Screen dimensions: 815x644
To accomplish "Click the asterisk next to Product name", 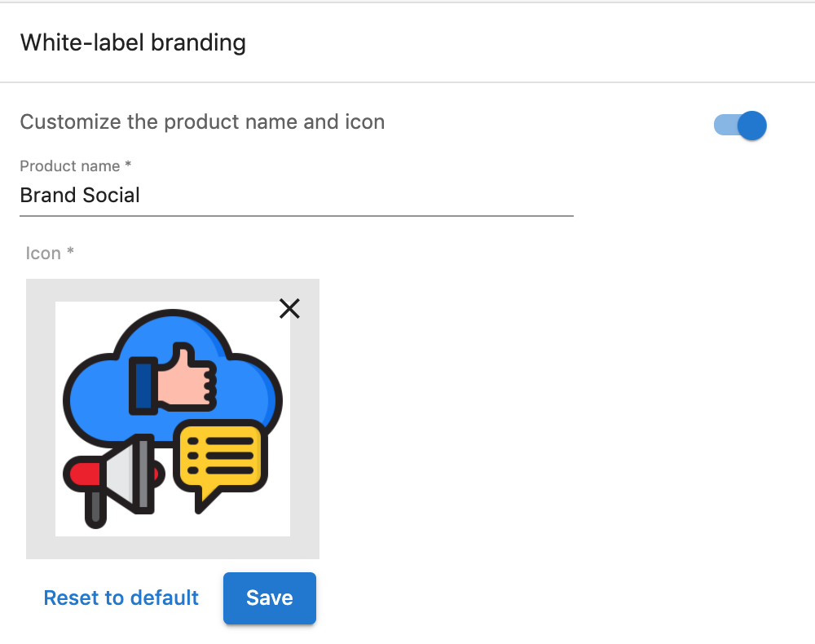I will (x=128, y=164).
